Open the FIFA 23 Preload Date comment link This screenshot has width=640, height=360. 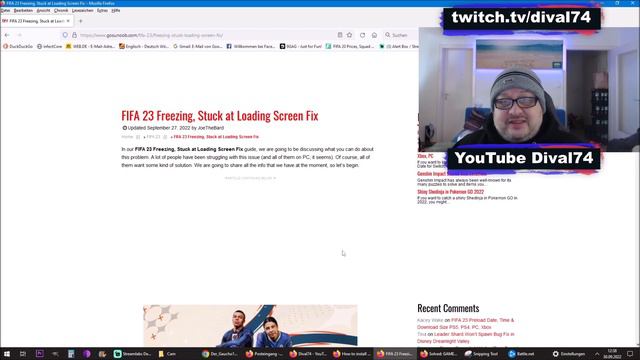[465, 324]
